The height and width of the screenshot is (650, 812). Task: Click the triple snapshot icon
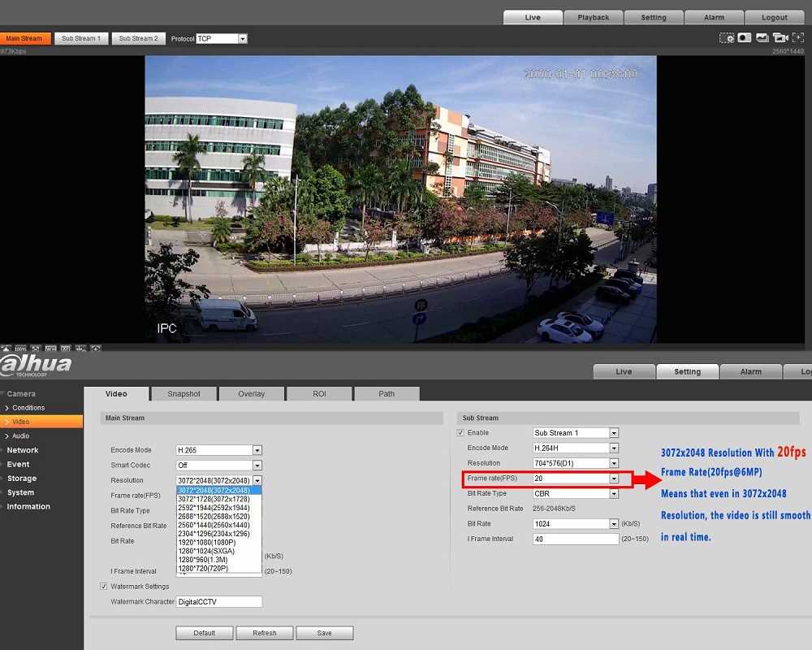(762, 37)
